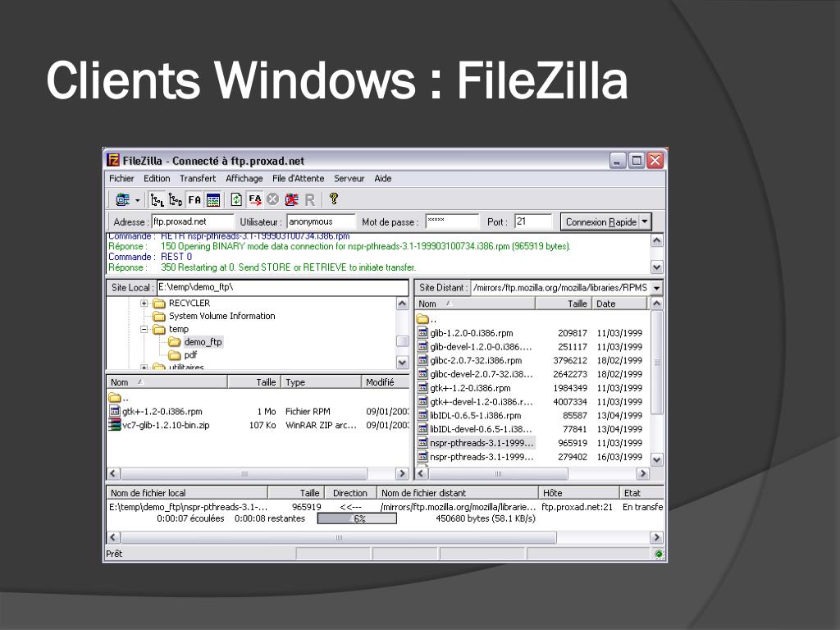
Task: Click message log scroll up arrow
Action: 657,240
